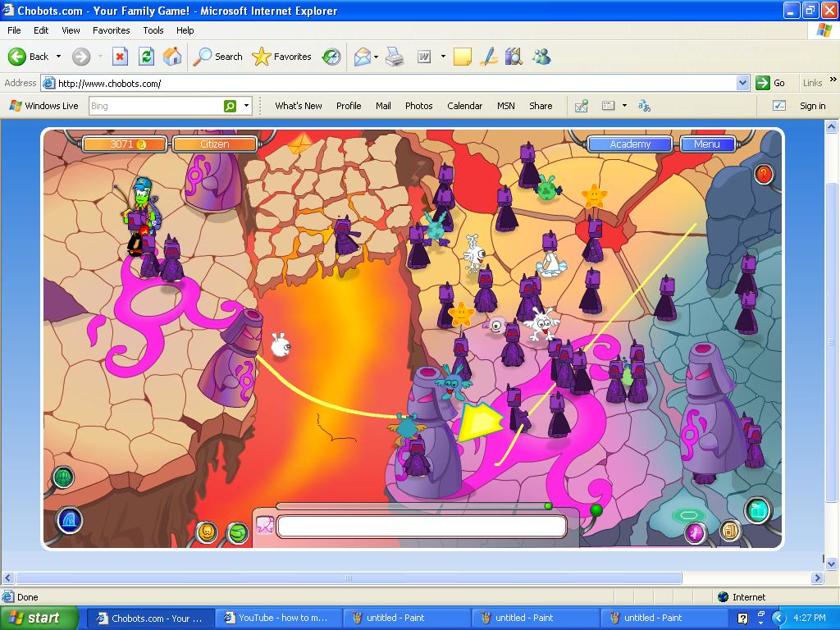Viewport: 840px width, 630px height.
Task: Open the Windows Live button
Action: coord(44,106)
